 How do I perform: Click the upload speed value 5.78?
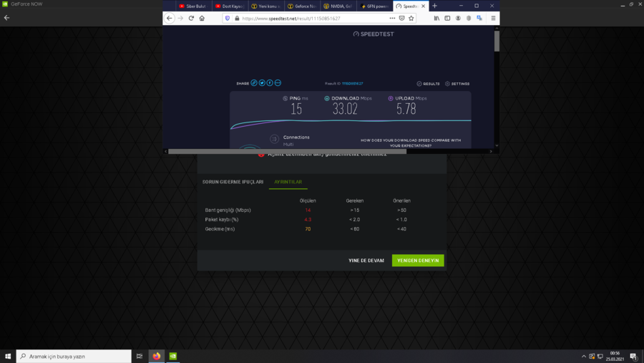click(406, 109)
